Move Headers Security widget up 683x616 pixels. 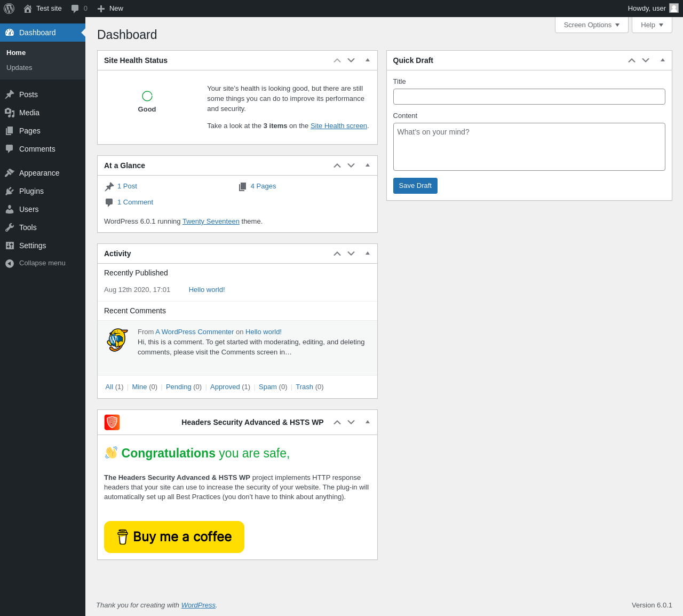point(337,422)
